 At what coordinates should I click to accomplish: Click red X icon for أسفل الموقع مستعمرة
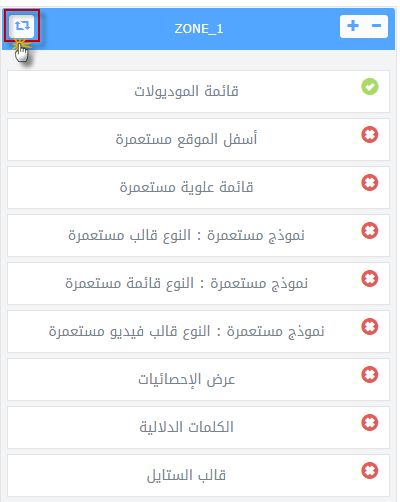tap(370, 135)
